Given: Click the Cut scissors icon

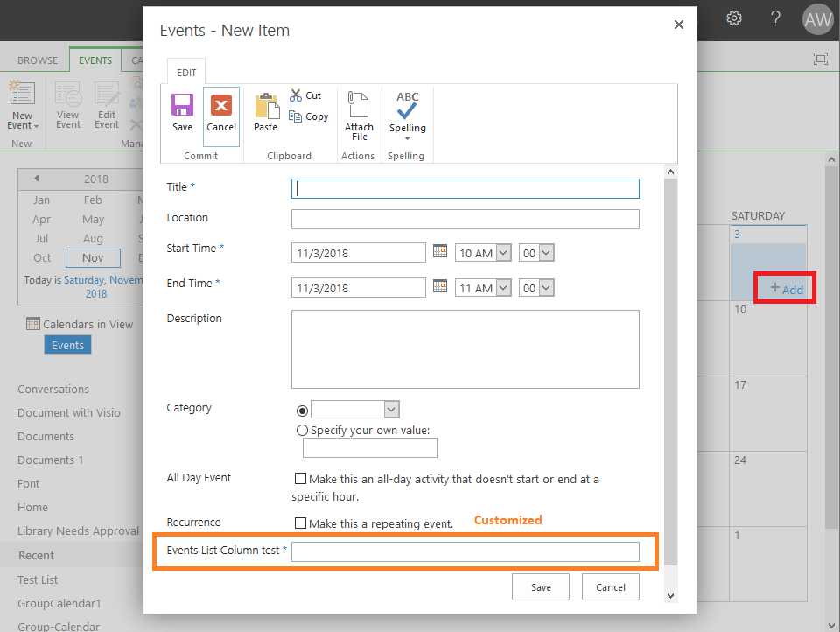Looking at the screenshot, I should click(296, 95).
